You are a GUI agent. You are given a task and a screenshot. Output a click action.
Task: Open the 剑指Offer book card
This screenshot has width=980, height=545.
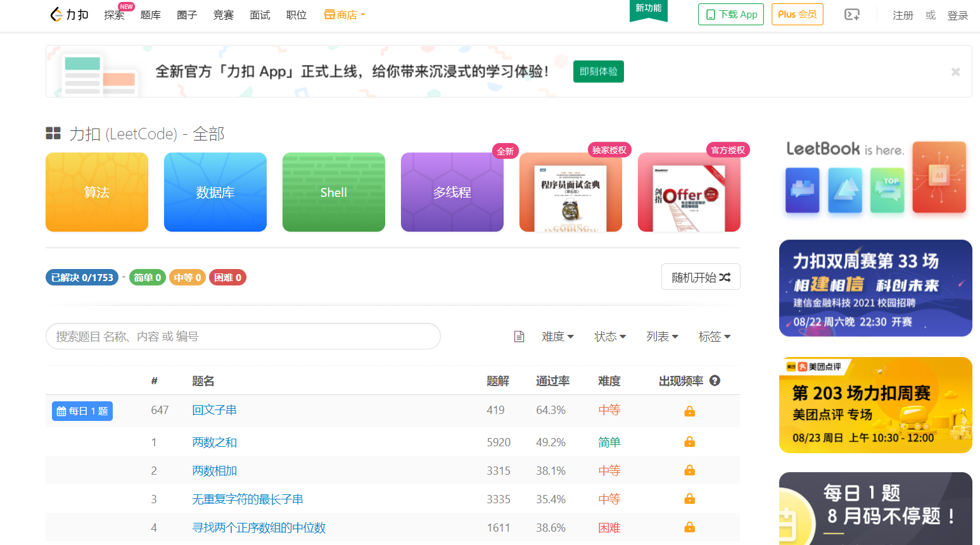[689, 192]
